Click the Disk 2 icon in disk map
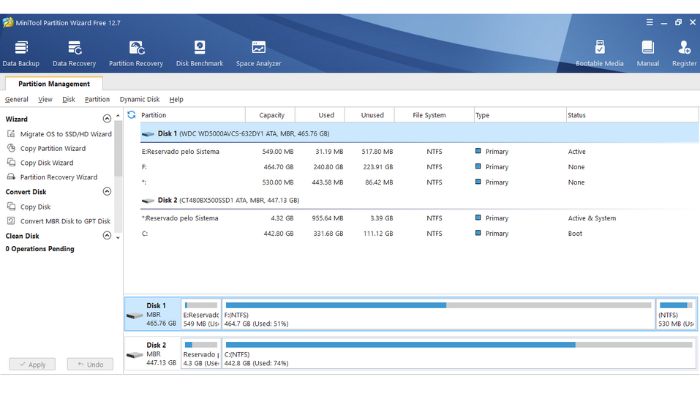This screenshot has height=400, width=700. pyautogui.click(x=134, y=355)
